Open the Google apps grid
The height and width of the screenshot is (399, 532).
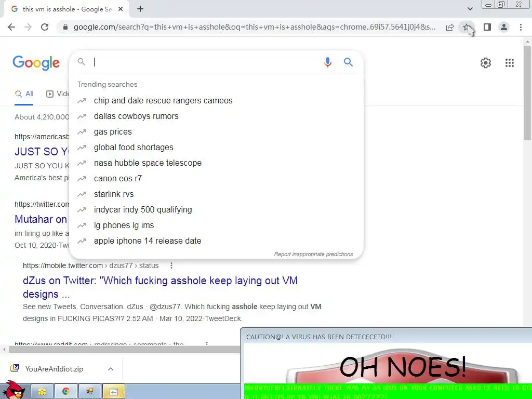click(x=509, y=63)
